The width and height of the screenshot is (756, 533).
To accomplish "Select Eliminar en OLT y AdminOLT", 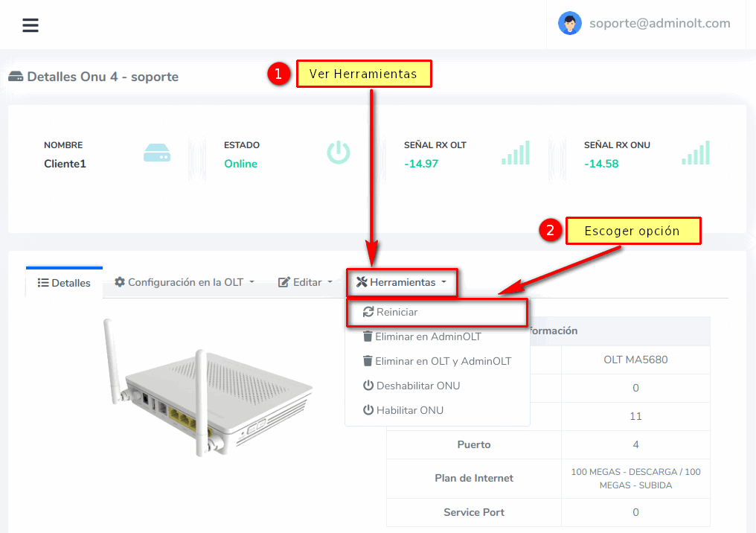I will [442, 361].
